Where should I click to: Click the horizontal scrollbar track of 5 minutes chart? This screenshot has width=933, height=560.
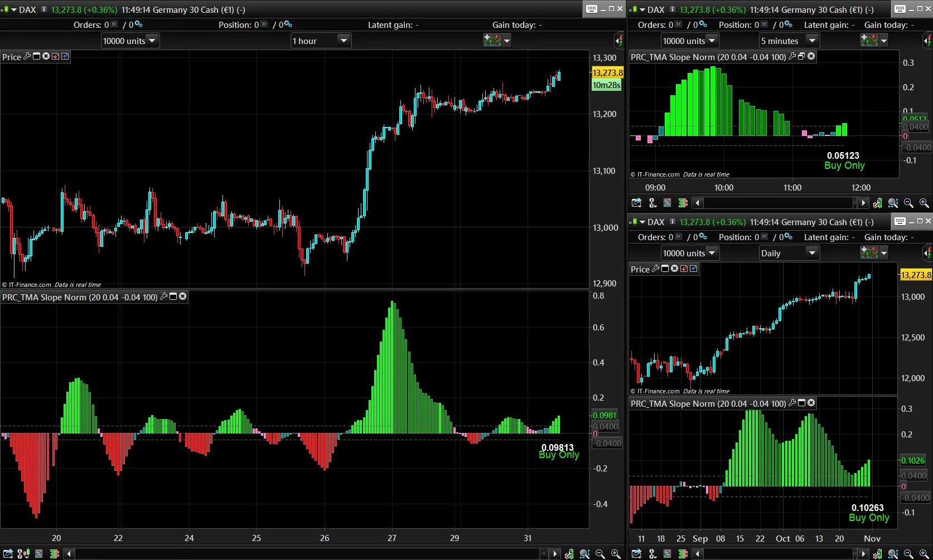point(778,203)
